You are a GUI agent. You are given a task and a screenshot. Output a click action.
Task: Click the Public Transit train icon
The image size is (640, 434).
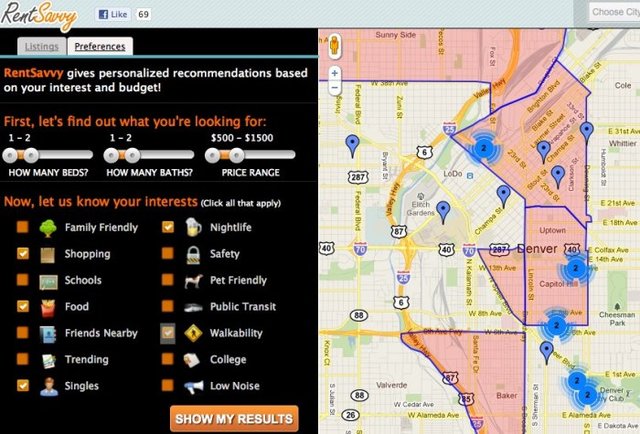point(193,307)
